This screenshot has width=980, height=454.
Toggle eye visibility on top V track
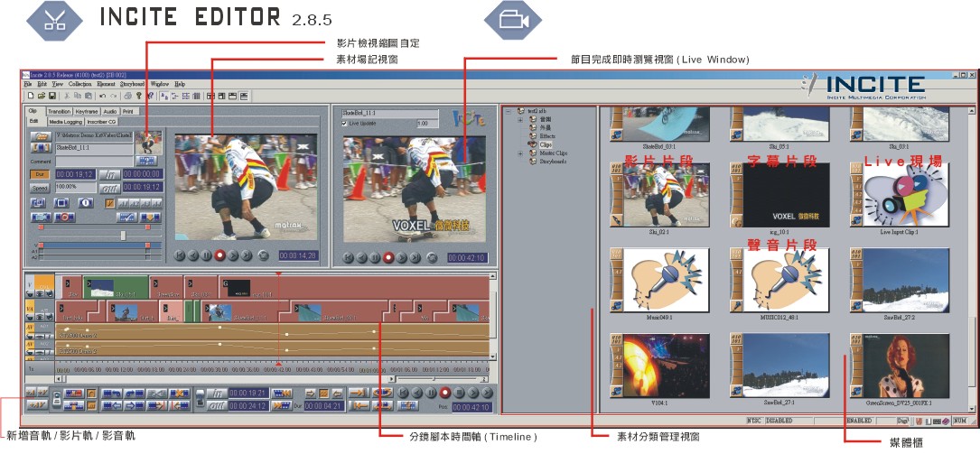(x=40, y=293)
